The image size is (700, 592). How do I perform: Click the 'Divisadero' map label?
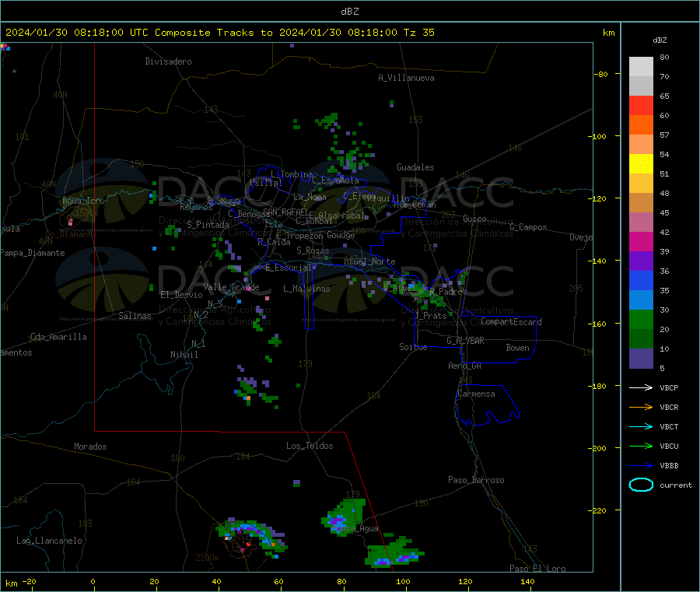168,61
